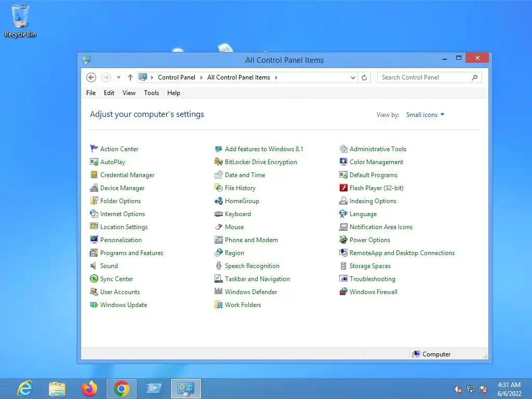Click the Storage Spaces icon
Viewport: 532px width, 399px height.
pos(343,265)
